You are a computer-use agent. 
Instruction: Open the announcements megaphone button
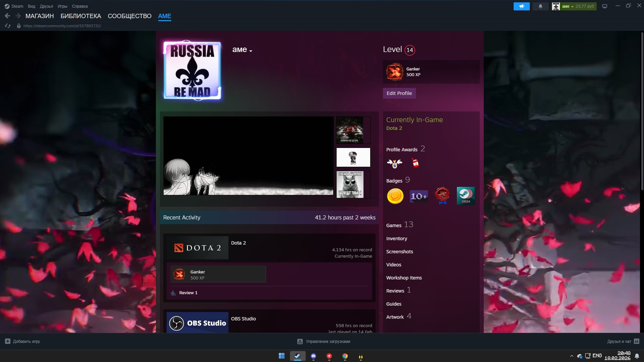(521, 6)
